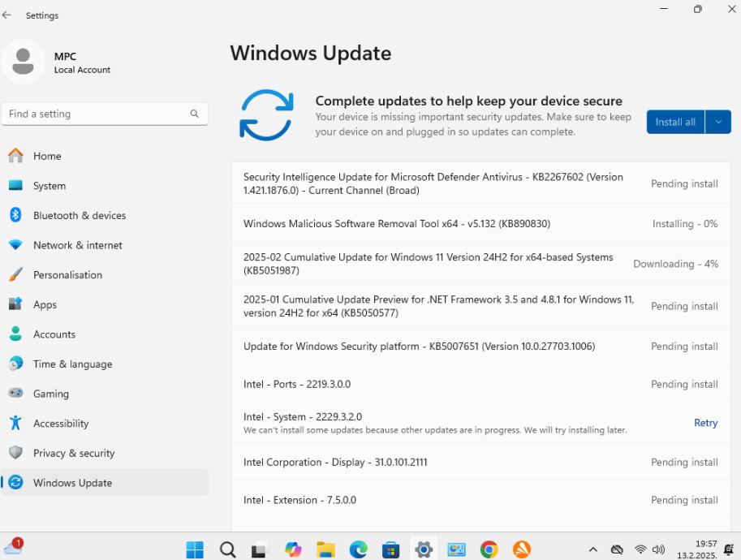Click the Downloading - 4% status
Screen dimensions: 741x560
click(x=676, y=264)
